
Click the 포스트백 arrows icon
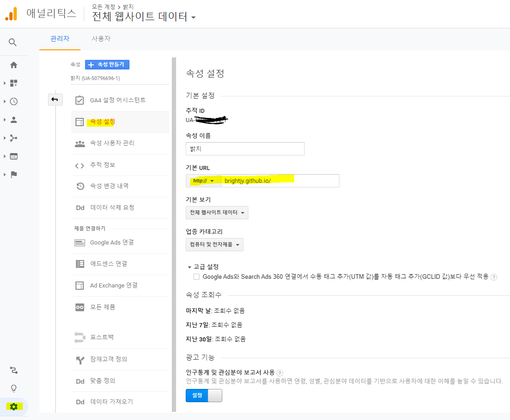point(80,337)
